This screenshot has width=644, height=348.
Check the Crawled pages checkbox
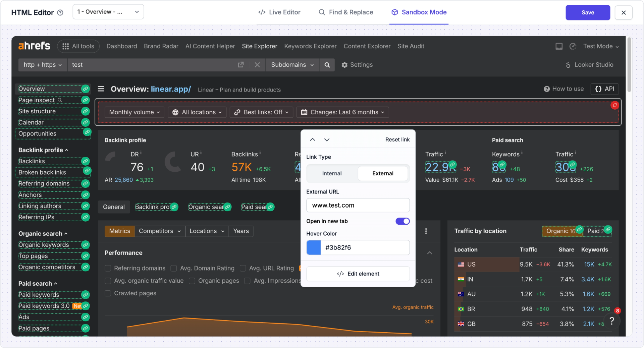[x=108, y=293]
